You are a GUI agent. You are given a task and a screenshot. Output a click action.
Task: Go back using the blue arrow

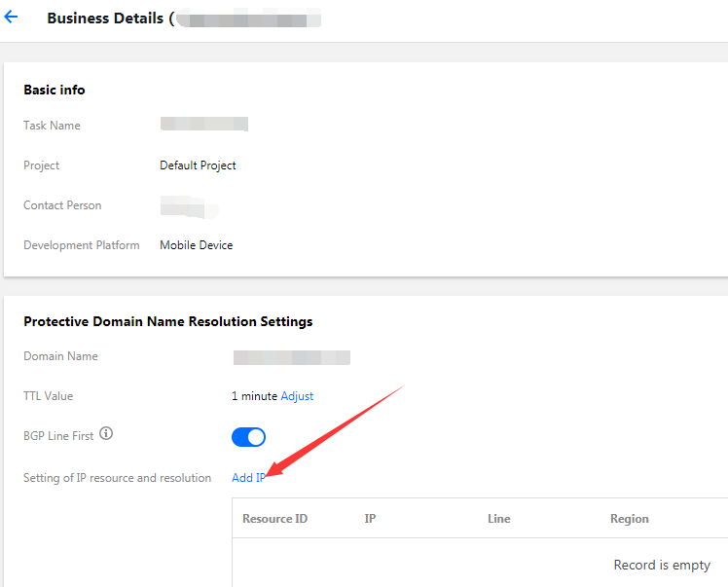pos(11,18)
